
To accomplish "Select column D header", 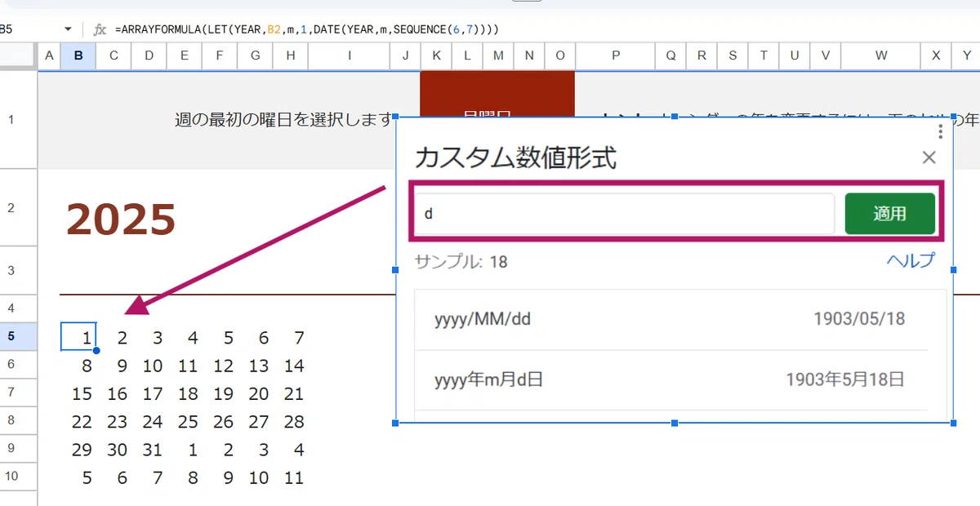I will coord(149,55).
